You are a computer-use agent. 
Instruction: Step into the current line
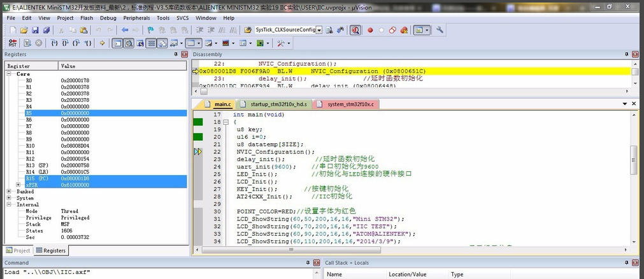54,43
